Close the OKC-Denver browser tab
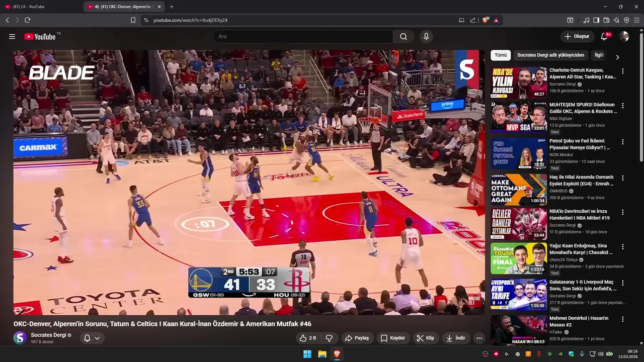The height and width of the screenshot is (362, 644). pyautogui.click(x=159, y=7)
